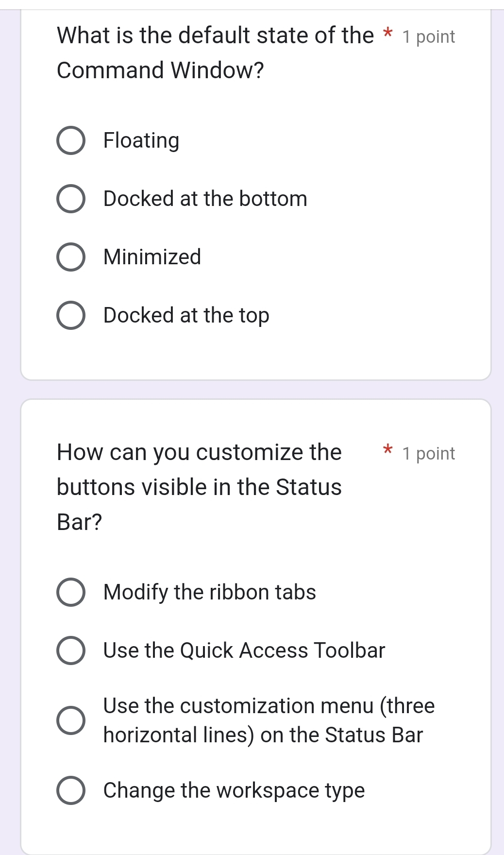Select the Change the workspace type radio circle

pyautogui.click(x=71, y=790)
